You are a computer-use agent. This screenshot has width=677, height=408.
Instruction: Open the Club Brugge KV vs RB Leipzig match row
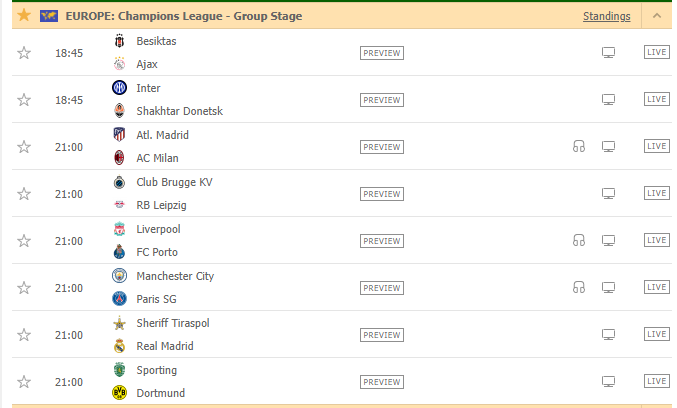click(342, 194)
